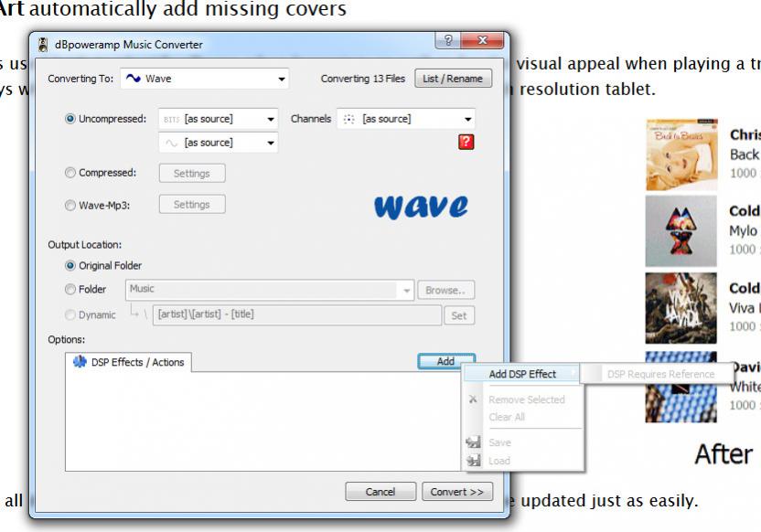Click the Set button for dynamic naming

point(459,315)
